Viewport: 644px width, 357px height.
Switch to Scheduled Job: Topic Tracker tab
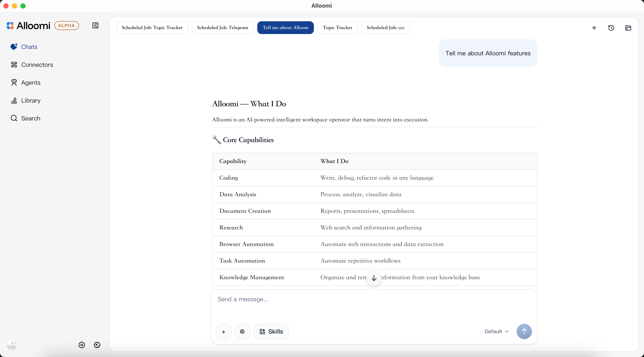click(152, 28)
